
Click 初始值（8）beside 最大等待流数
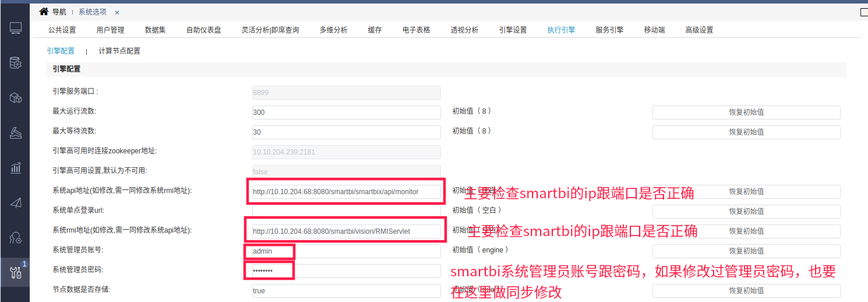pos(472,131)
